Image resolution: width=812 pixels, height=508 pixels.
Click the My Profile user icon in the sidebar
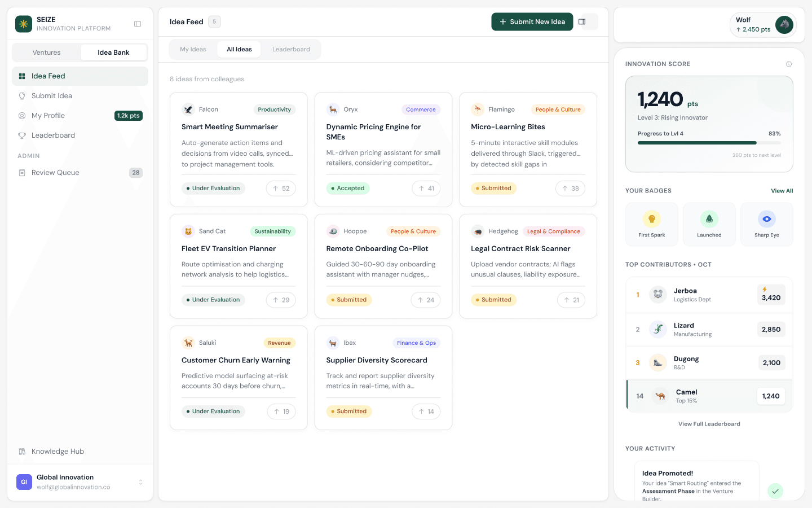point(22,116)
